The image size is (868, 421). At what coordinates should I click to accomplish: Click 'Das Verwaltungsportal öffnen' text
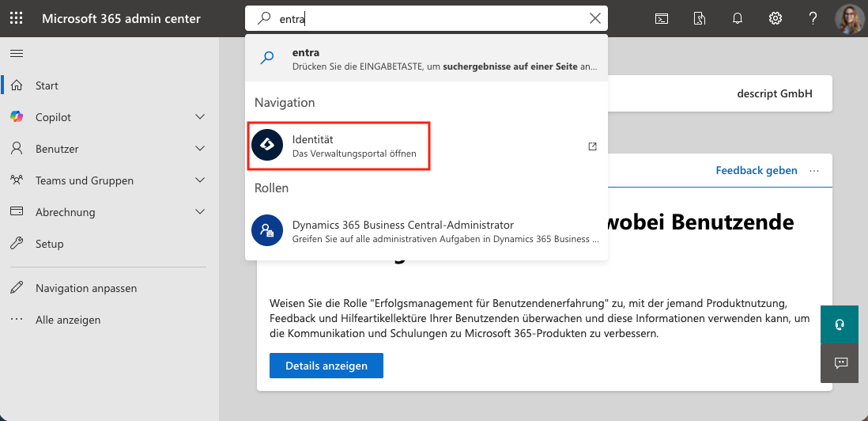[353, 153]
